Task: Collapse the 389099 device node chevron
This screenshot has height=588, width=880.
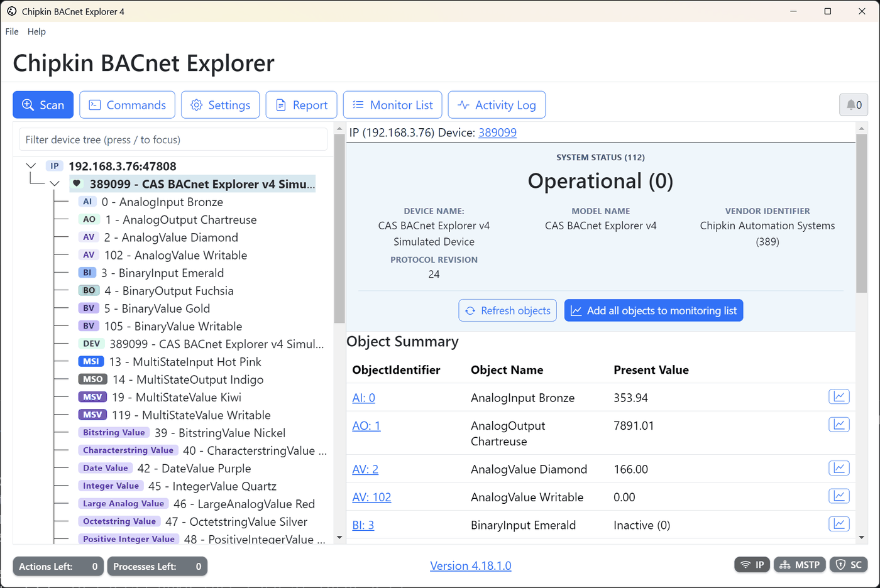Action: pyautogui.click(x=55, y=183)
